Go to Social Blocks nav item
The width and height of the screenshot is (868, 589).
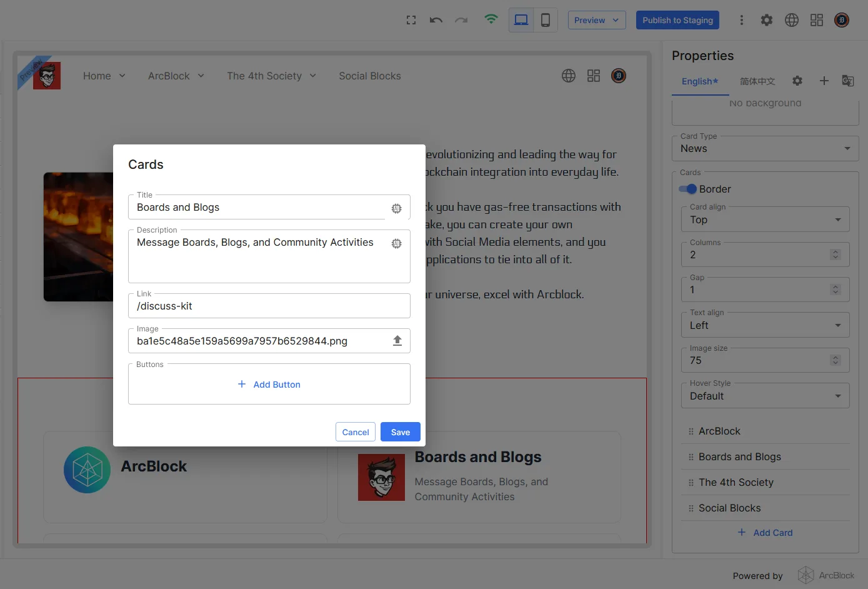[x=370, y=76]
